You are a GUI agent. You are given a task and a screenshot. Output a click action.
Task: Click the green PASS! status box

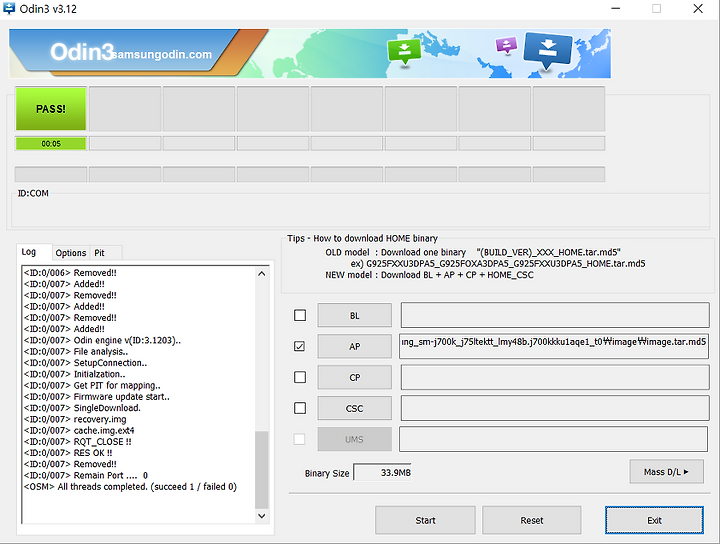point(51,109)
